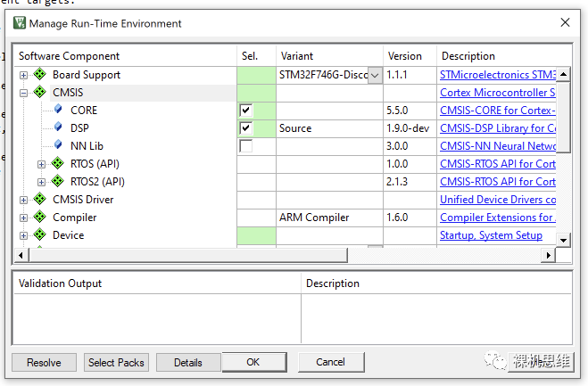This screenshot has height=386, width=588.
Task: Uncheck the DSP component checkbox
Action: pos(246,128)
